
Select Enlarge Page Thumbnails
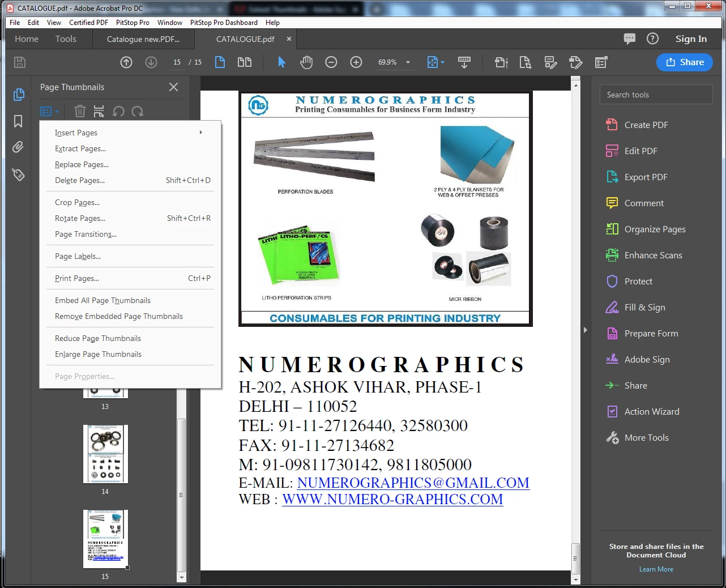coord(130,354)
